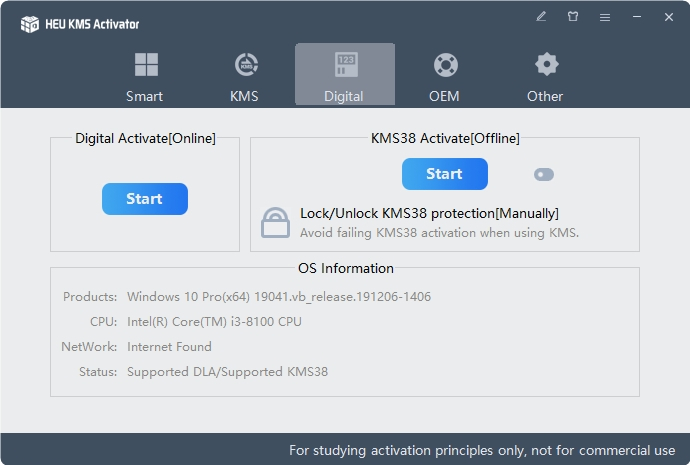Minimize the activator window
The width and height of the screenshot is (690, 465).
[637, 17]
